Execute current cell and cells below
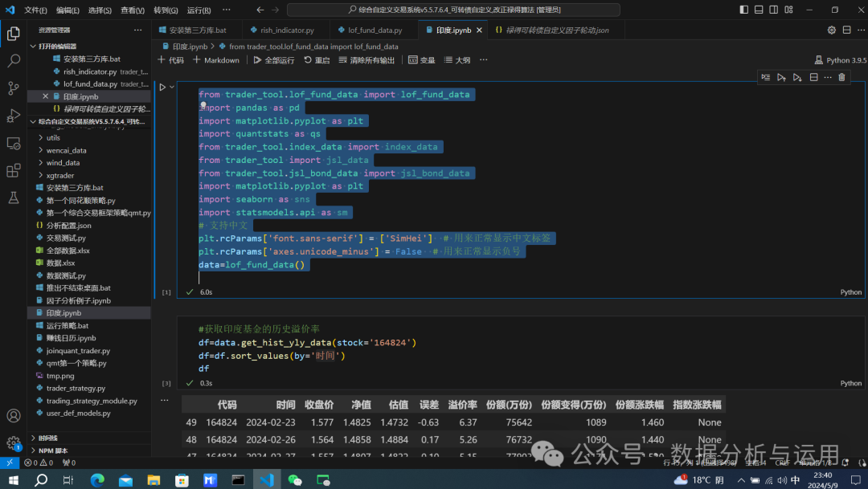This screenshot has width=868, height=489. coord(797,77)
